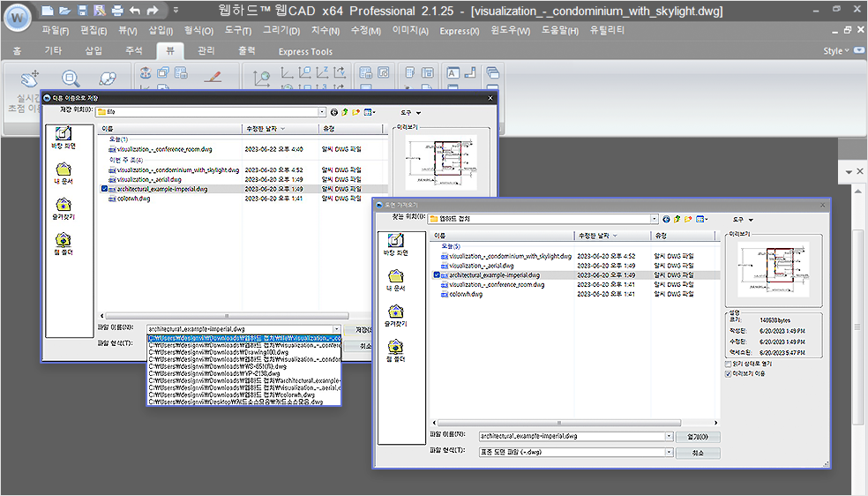Click 즐겨찾기 shortcut in Open dialog sidebar
The width and height of the screenshot is (868, 496).
(x=396, y=316)
